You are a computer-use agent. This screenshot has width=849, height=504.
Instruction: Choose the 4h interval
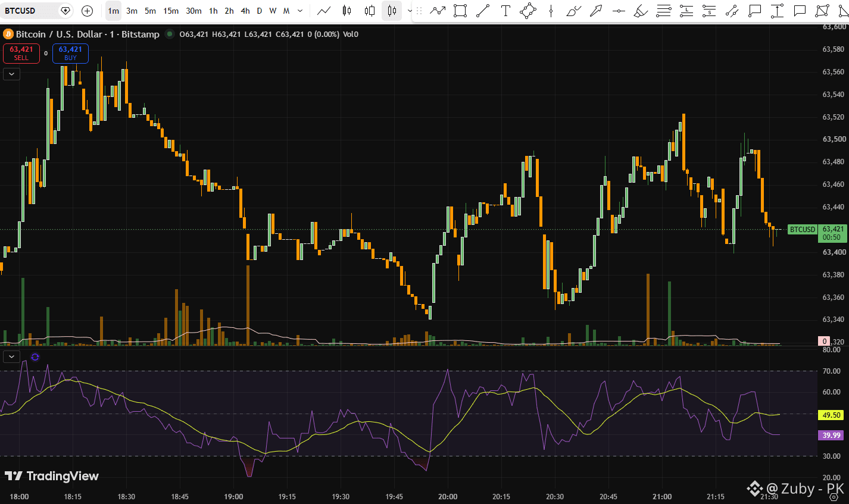(x=245, y=11)
